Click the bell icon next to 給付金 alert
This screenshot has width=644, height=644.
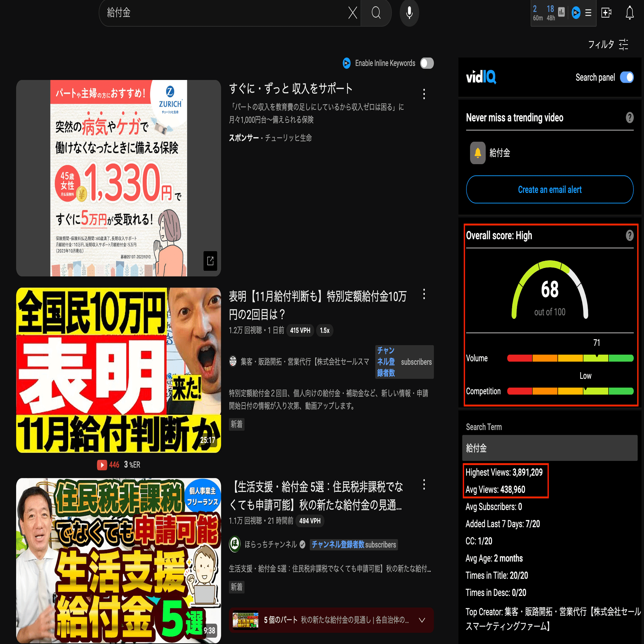pos(478,153)
